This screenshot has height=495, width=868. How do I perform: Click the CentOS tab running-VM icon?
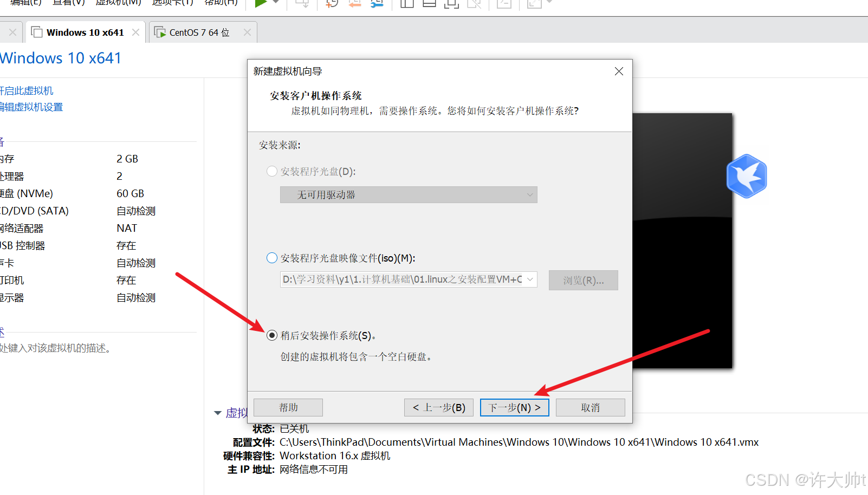tap(160, 32)
